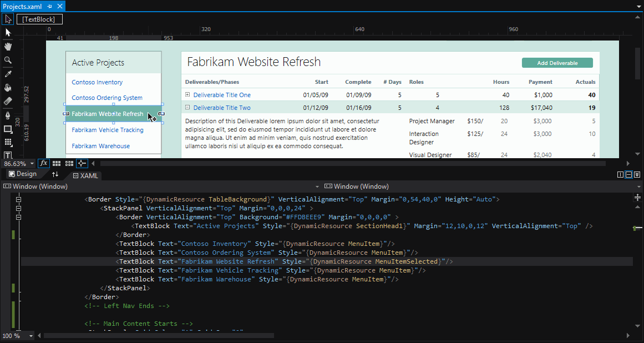The image size is (644, 343).
Task: Collapse the inner Border outlining node
Action: coord(18,218)
